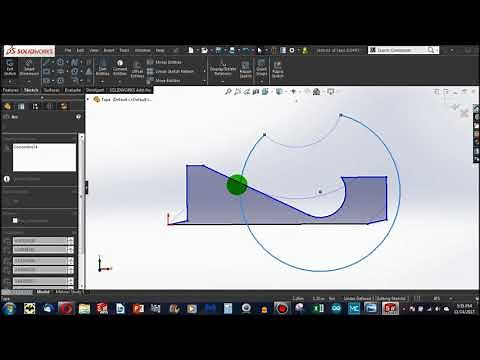Open the ConfigurationManager tab icon

click(x=35, y=106)
